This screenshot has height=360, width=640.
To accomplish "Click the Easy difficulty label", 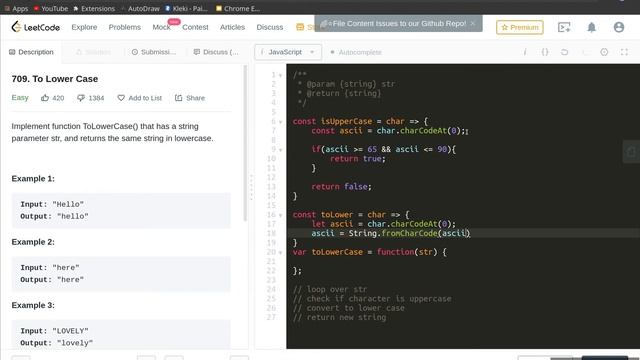I will point(20,98).
